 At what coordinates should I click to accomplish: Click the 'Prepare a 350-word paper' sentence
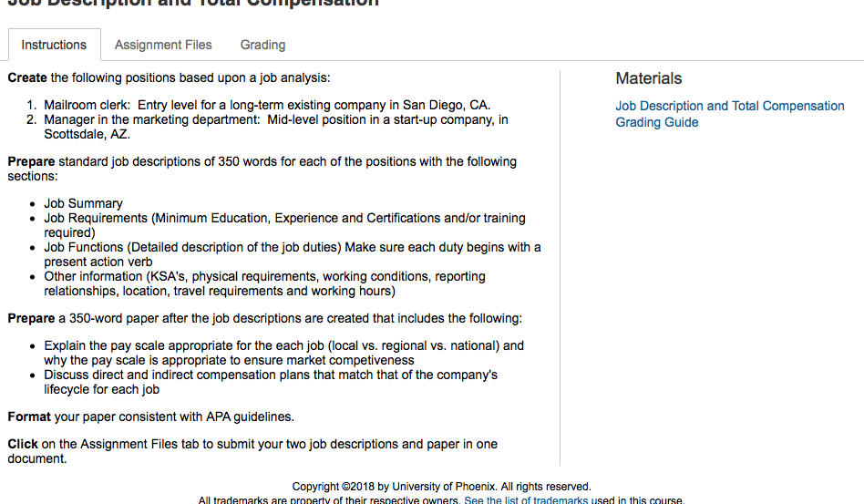[x=265, y=318]
